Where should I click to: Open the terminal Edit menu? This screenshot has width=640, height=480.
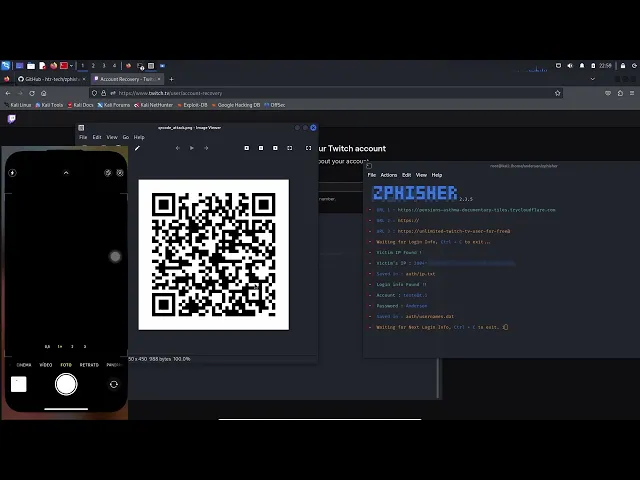[x=407, y=175]
